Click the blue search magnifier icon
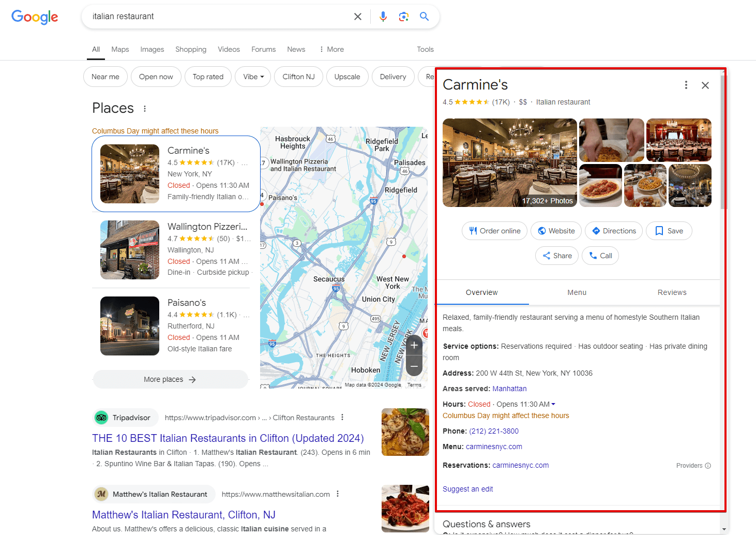This screenshot has width=756, height=535. point(424,17)
